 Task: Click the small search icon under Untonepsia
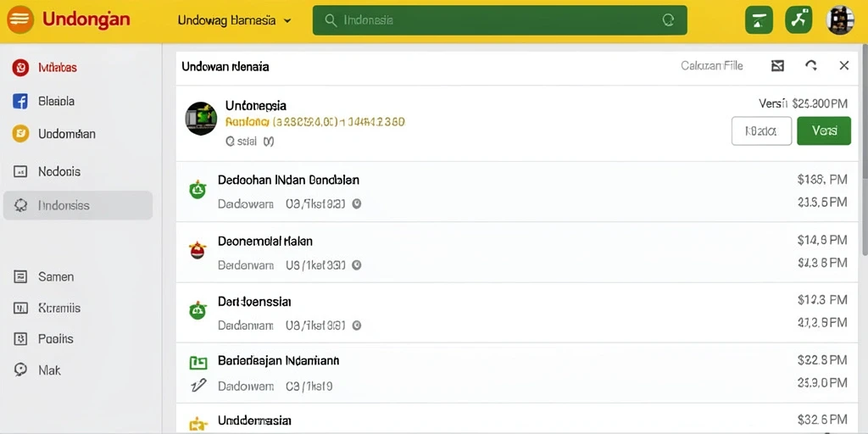pyautogui.click(x=231, y=142)
